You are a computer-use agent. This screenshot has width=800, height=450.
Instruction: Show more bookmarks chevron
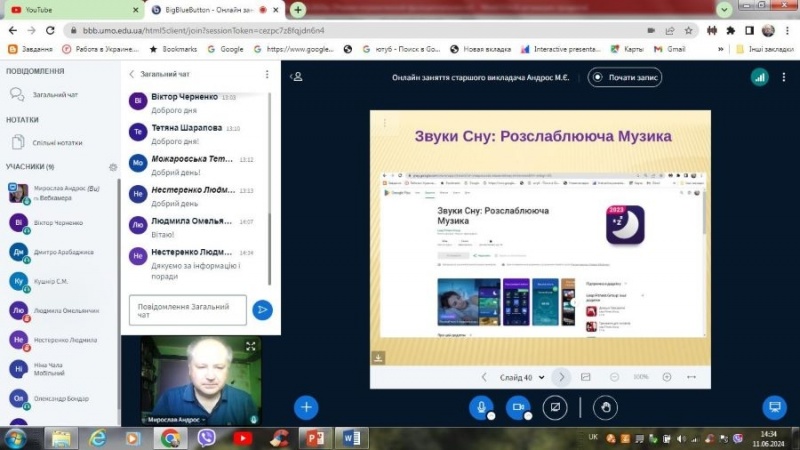(720, 49)
